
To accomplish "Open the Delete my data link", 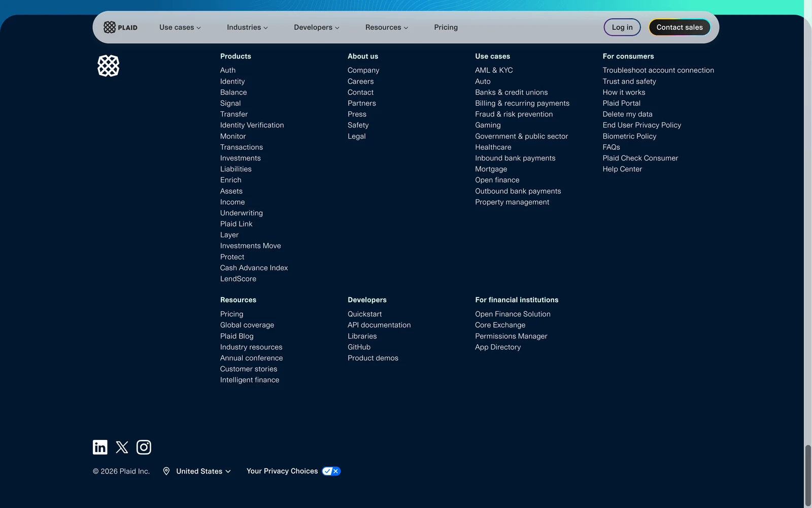I will (x=628, y=114).
